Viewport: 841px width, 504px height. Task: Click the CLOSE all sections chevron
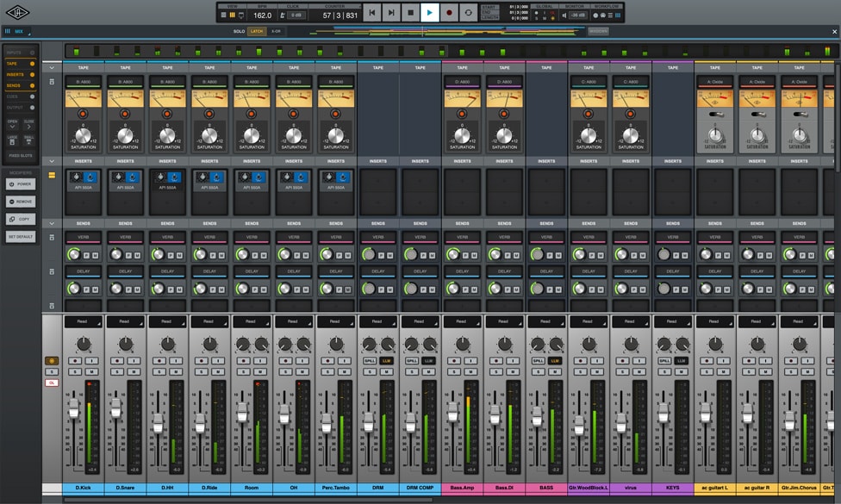pyautogui.click(x=29, y=124)
